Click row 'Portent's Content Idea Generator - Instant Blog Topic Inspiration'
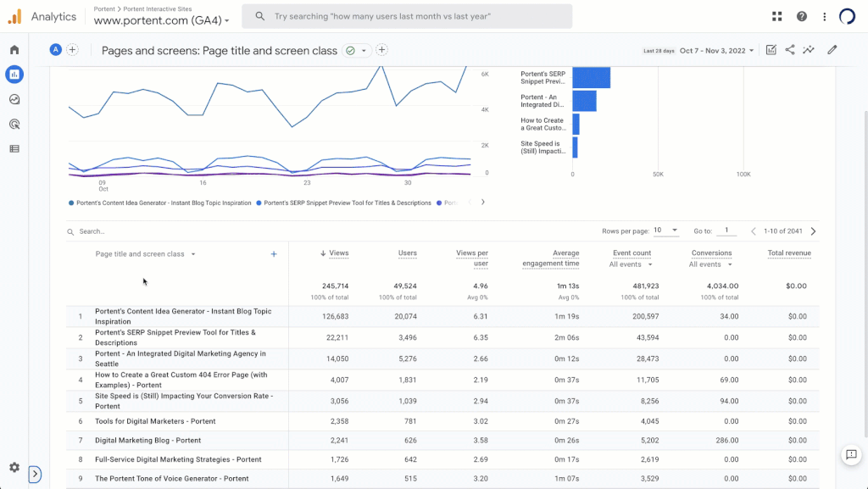 pos(442,316)
